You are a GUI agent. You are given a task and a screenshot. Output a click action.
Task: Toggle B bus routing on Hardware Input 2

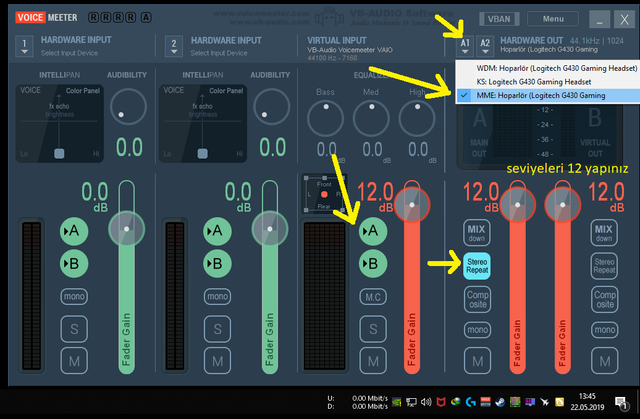pos(217,264)
